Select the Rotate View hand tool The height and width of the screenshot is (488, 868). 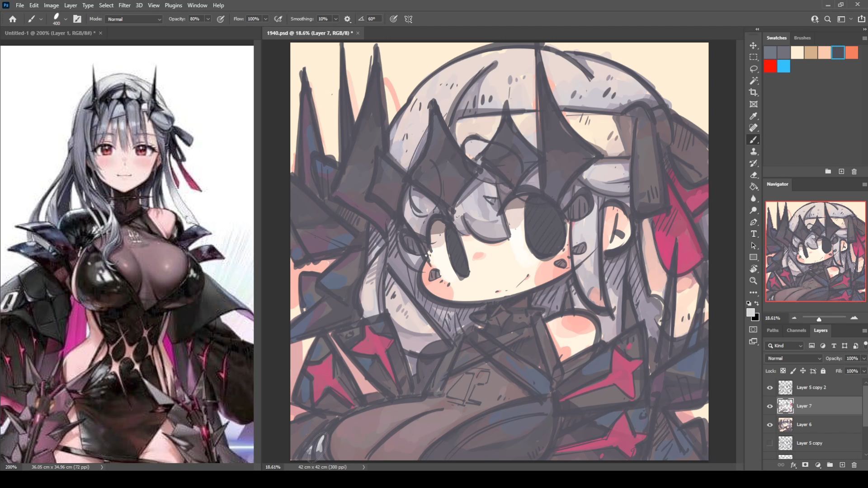[753, 269]
